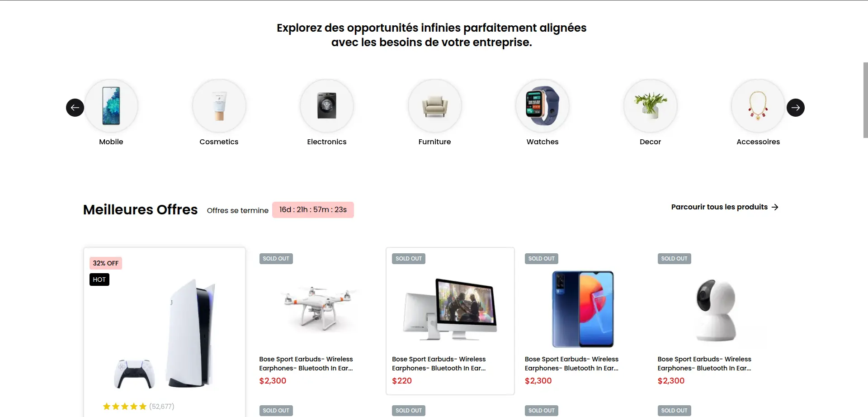Choose the Furniture armchair icon
Viewport: 868px width, 417px height.
pyautogui.click(x=434, y=106)
